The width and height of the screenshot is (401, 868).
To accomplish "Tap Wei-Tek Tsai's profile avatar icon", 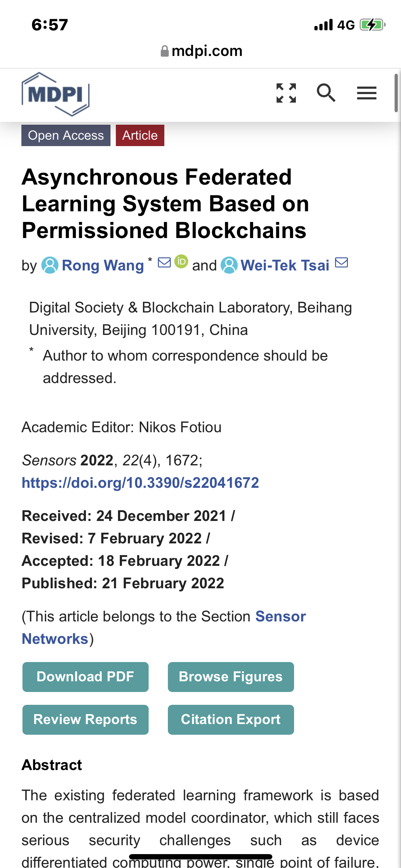I will coord(229,265).
